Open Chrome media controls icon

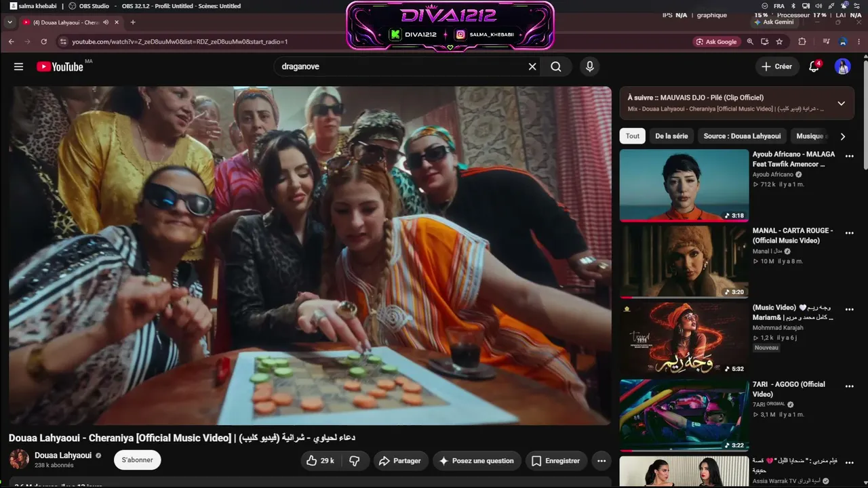tap(826, 41)
